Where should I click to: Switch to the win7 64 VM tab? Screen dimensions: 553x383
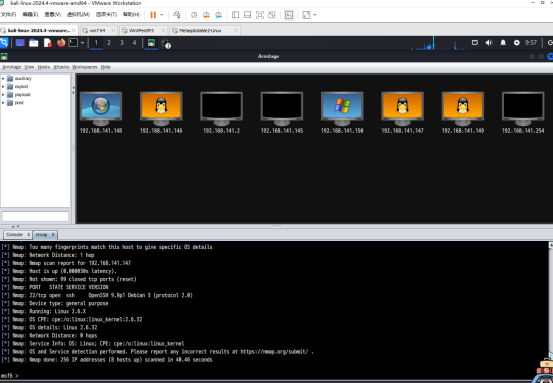(x=98, y=31)
